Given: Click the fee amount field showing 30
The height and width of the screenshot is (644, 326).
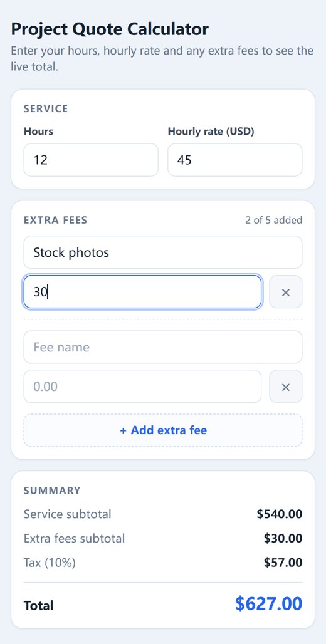Looking at the screenshot, I should click(142, 291).
